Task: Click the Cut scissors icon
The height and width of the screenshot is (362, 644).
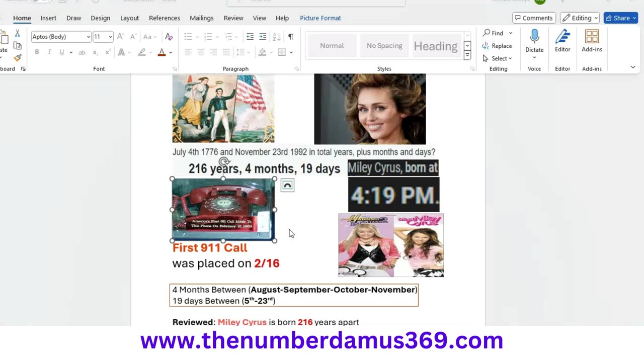Action: 18,33
